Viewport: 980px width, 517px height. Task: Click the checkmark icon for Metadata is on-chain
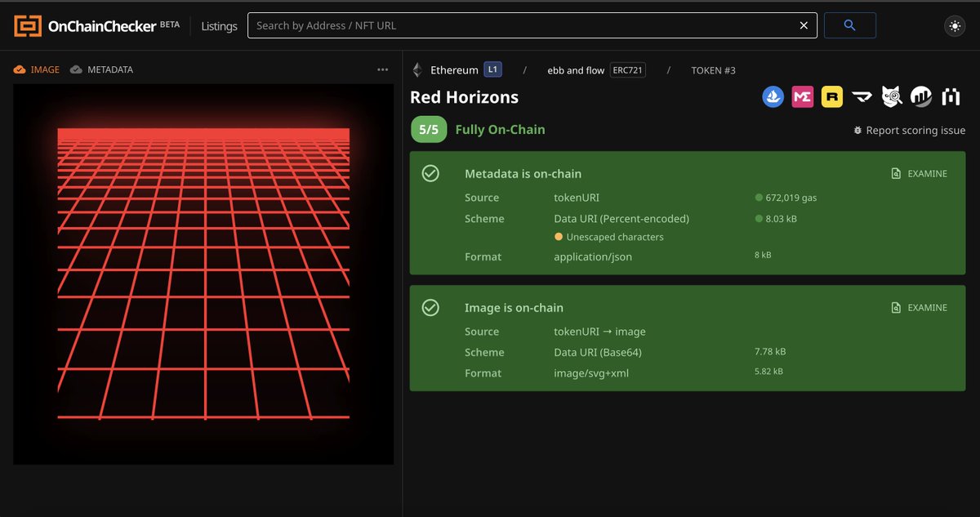point(430,173)
